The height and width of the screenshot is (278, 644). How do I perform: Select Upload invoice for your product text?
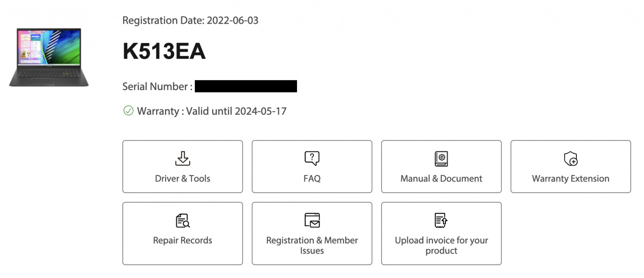(441, 245)
